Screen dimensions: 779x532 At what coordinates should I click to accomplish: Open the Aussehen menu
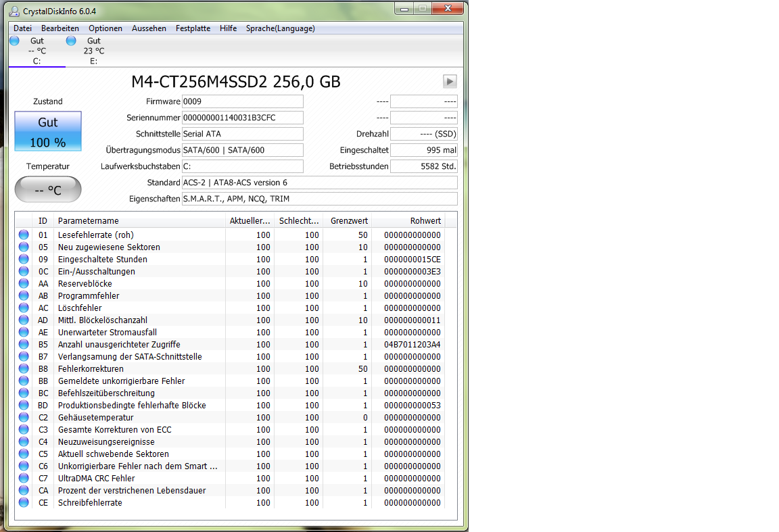pyautogui.click(x=149, y=28)
